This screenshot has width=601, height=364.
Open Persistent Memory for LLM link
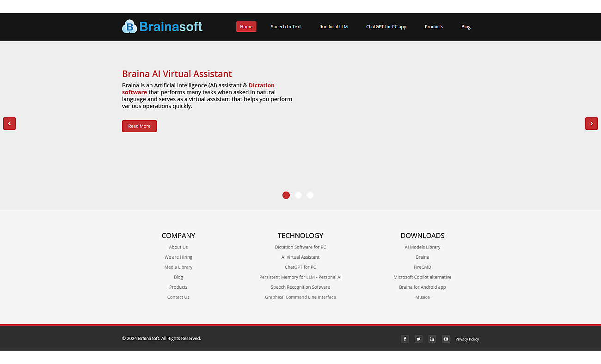(x=300, y=277)
